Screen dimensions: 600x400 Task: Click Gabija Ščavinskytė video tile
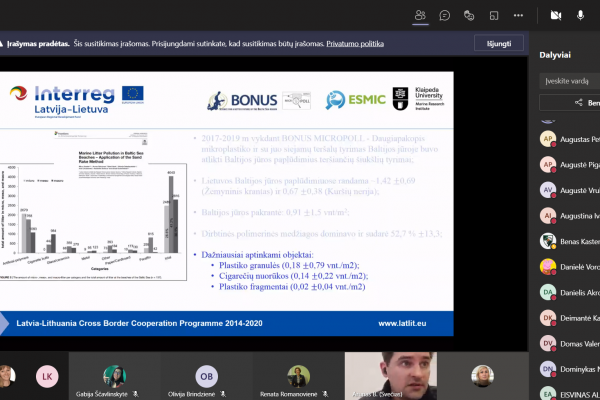[x=114, y=376]
